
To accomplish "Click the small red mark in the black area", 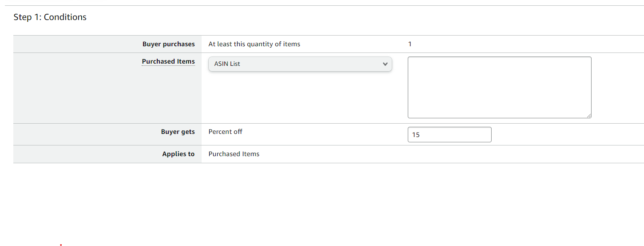I will point(61,244).
